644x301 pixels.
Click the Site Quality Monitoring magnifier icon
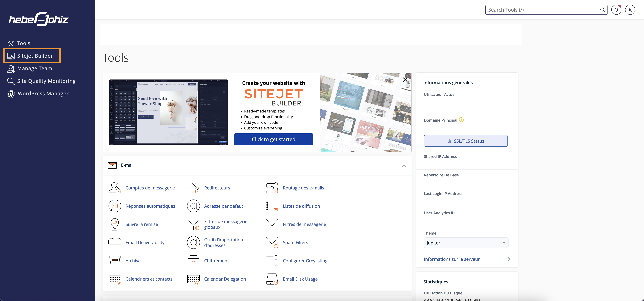click(11, 81)
